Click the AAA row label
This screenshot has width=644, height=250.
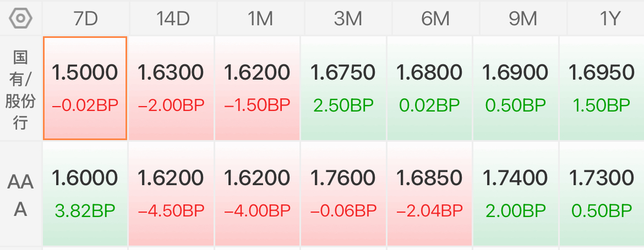point(20,193)
